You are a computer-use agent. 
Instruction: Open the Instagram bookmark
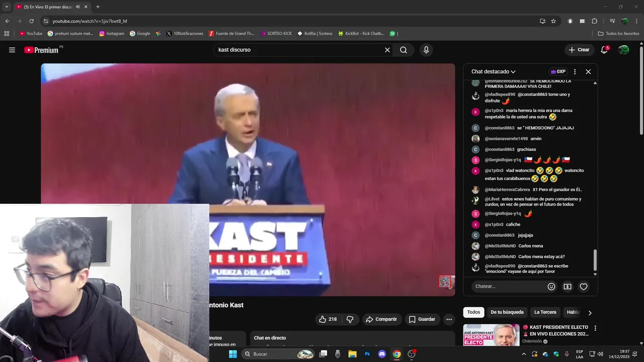pos(112,34)
